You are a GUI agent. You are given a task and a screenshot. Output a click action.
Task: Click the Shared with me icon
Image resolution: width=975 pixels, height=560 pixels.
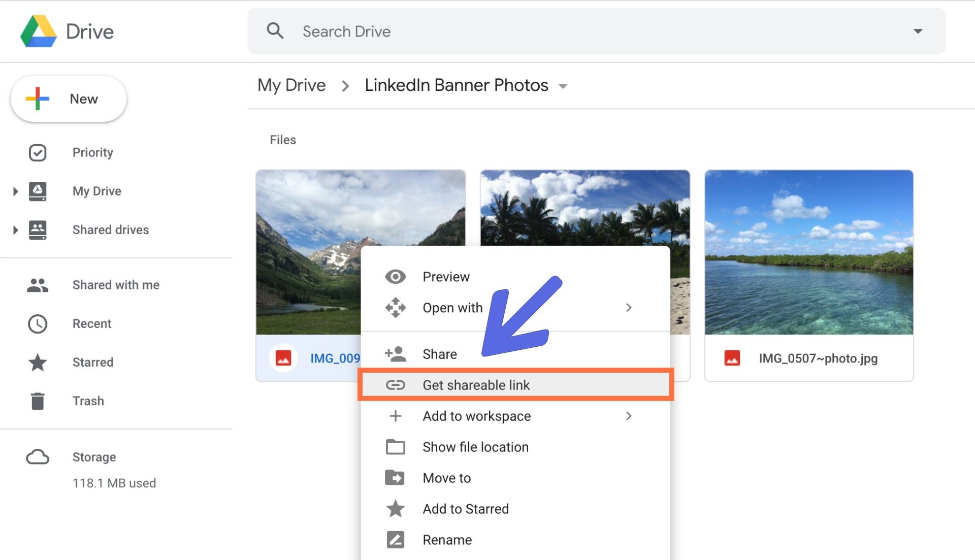(x=38, y=285)
